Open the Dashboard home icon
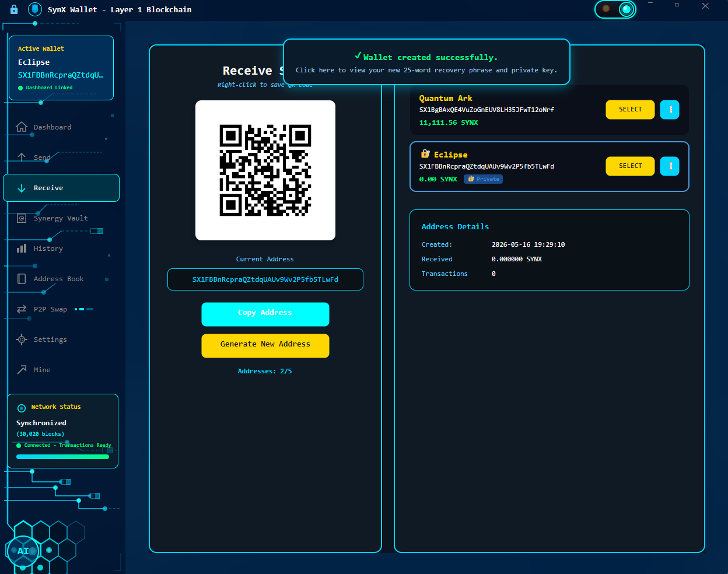 pos(22,127)
